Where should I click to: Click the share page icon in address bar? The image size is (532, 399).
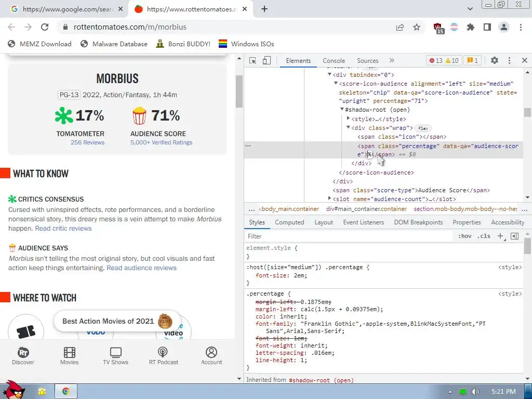[400, 28]
